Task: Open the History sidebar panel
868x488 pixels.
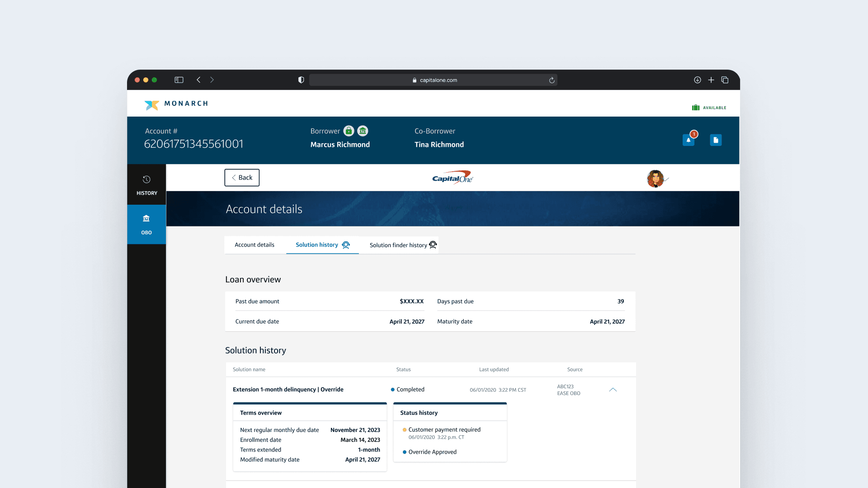Action: pyautogui.click(x=146, y=185)
